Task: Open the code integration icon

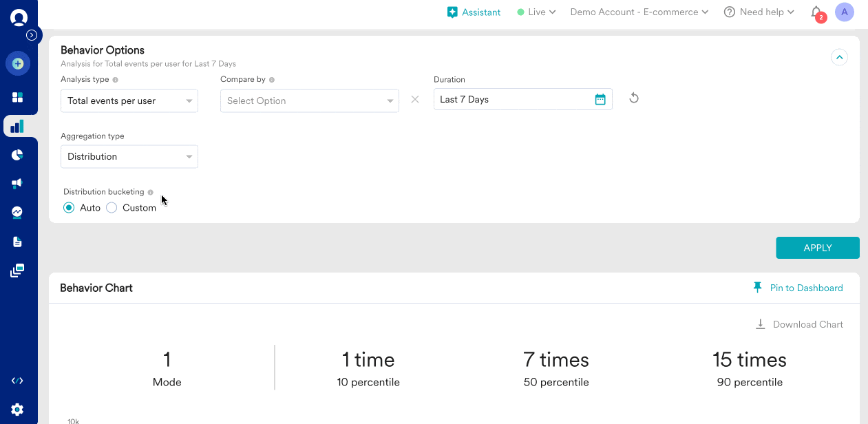Action: pos(18,381)
